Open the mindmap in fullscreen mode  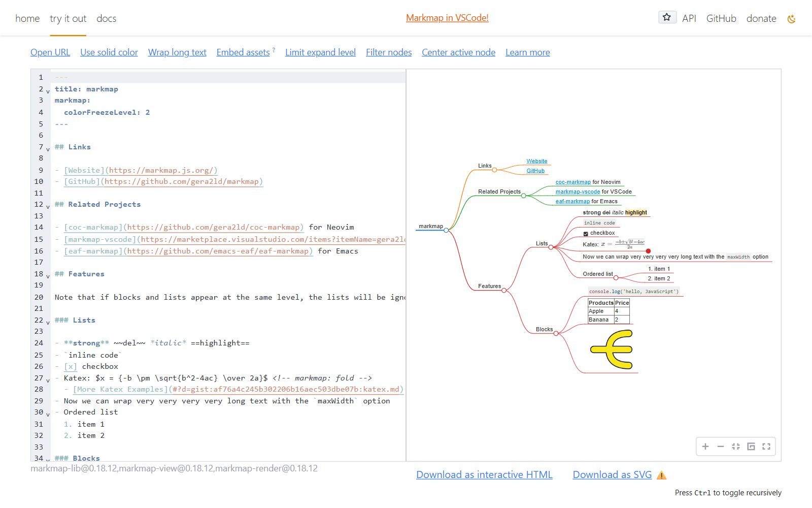point(766,447)
